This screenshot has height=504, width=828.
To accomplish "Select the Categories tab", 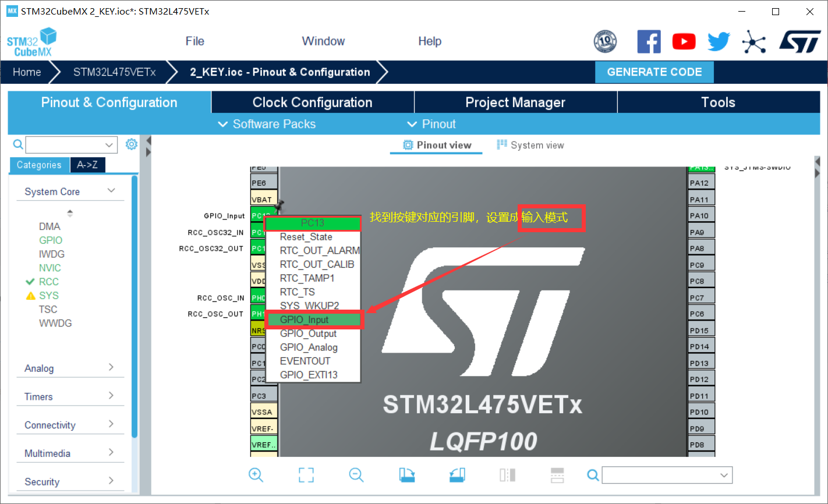I will [39, 165].
